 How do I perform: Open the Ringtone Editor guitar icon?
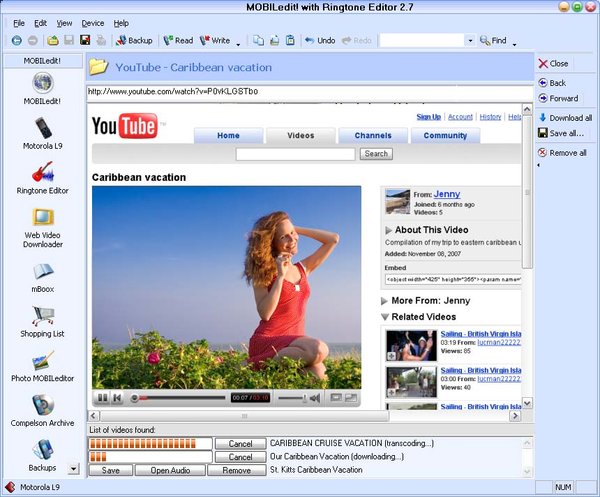coord(43,170)
